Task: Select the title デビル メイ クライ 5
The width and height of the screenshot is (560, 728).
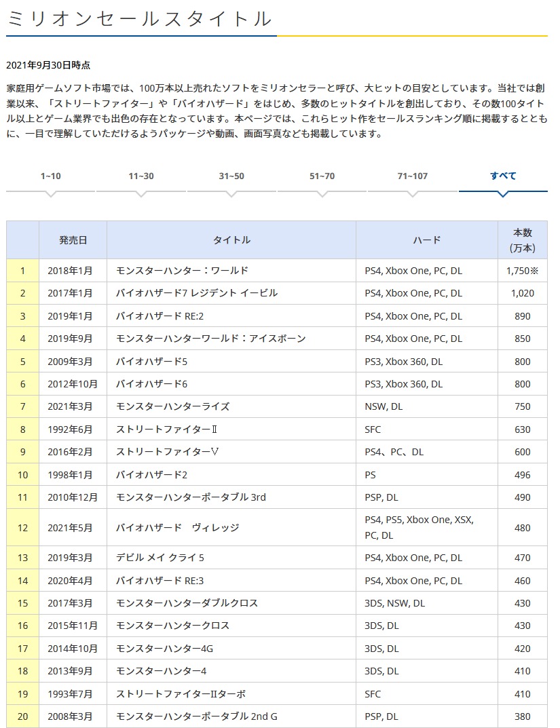Action: [x=160, y=558]
